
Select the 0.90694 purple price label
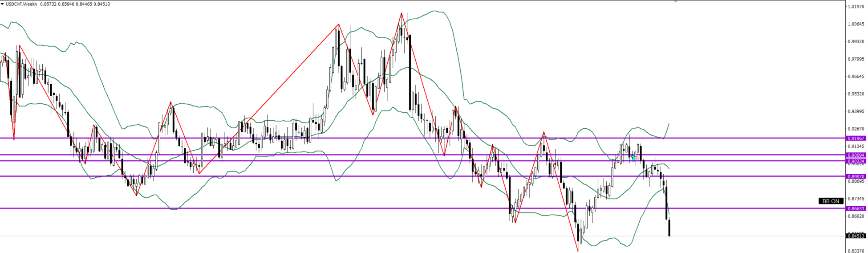(856, 155)
